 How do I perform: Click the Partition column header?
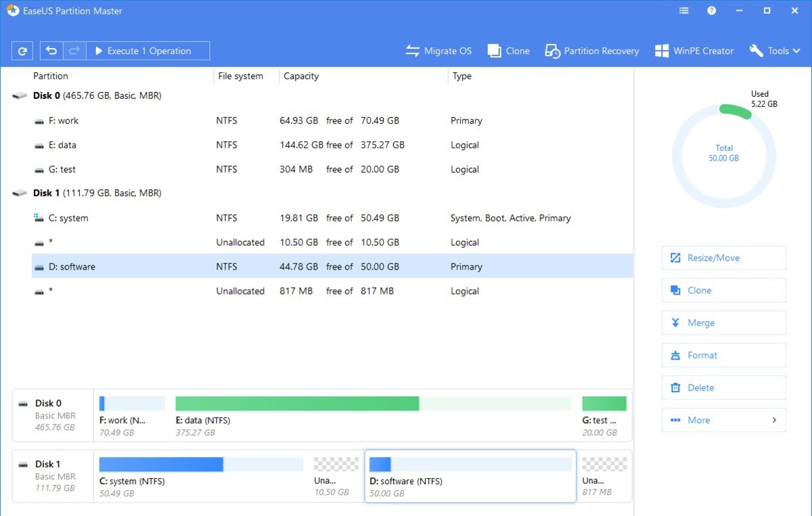(51, 76)
